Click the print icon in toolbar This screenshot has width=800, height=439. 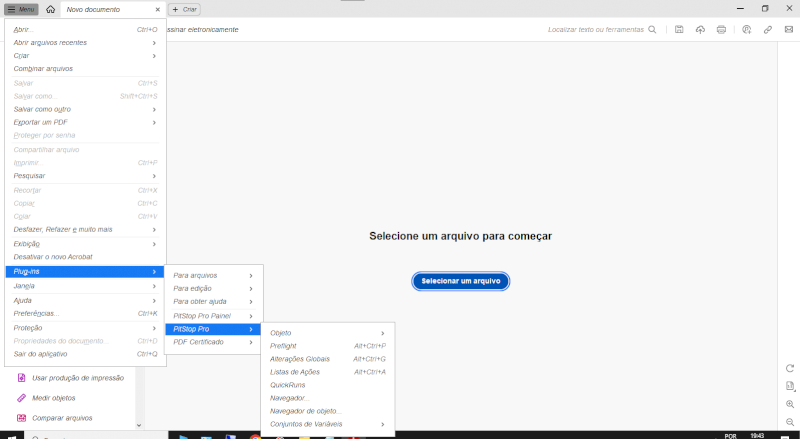721,30
